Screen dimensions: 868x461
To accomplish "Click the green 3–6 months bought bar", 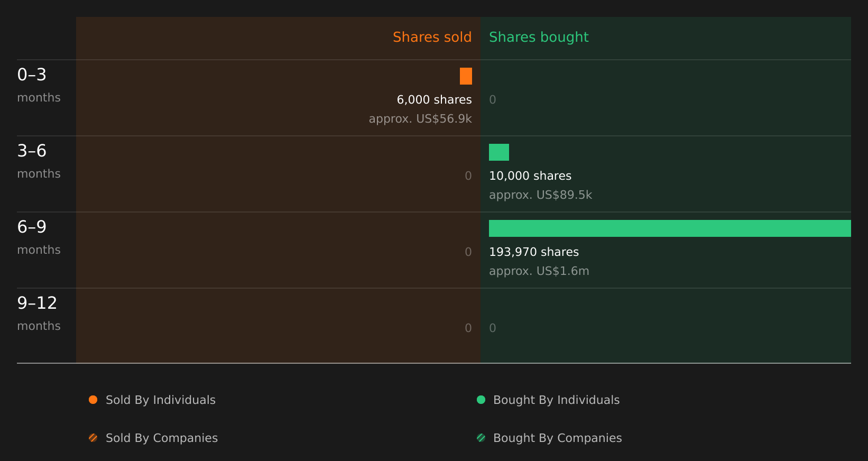I will tap(499, 152).
